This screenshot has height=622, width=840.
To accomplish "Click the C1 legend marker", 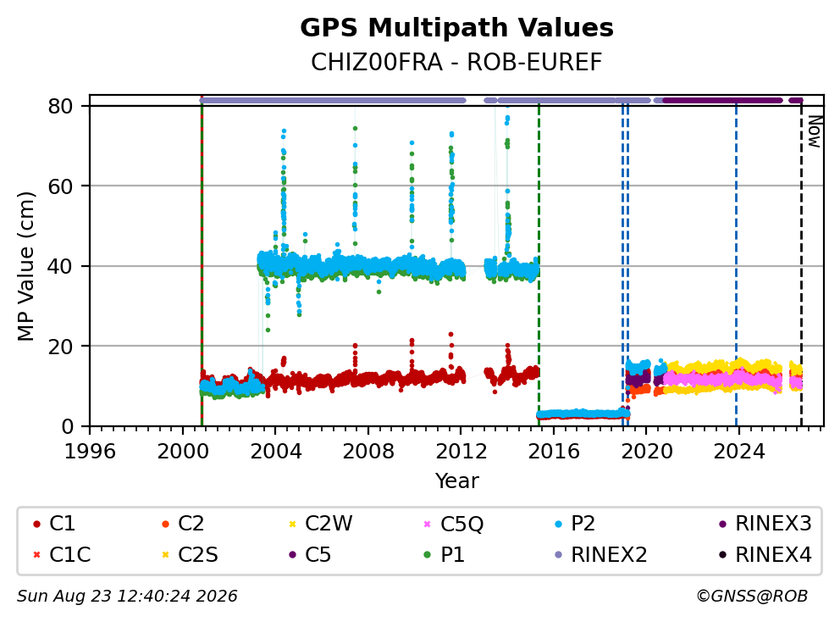I will [36, 524].
